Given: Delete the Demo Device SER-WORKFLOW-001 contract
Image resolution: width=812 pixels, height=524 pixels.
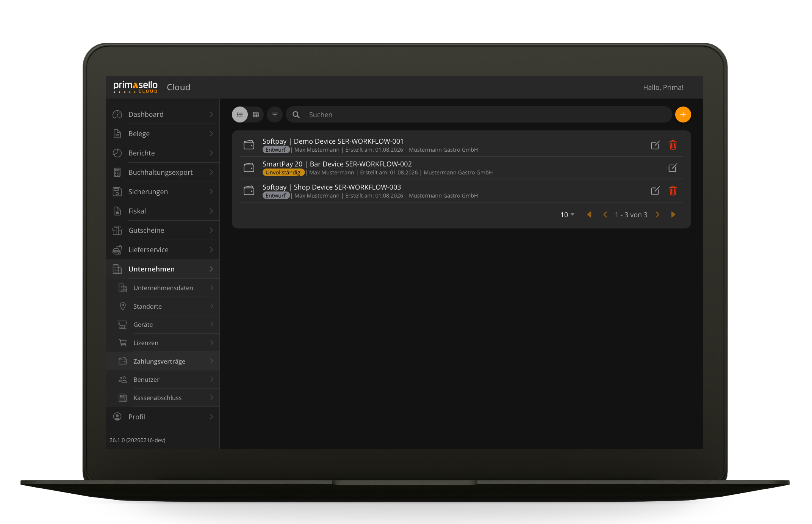Looking at the screenshot, I should (673, 145).
